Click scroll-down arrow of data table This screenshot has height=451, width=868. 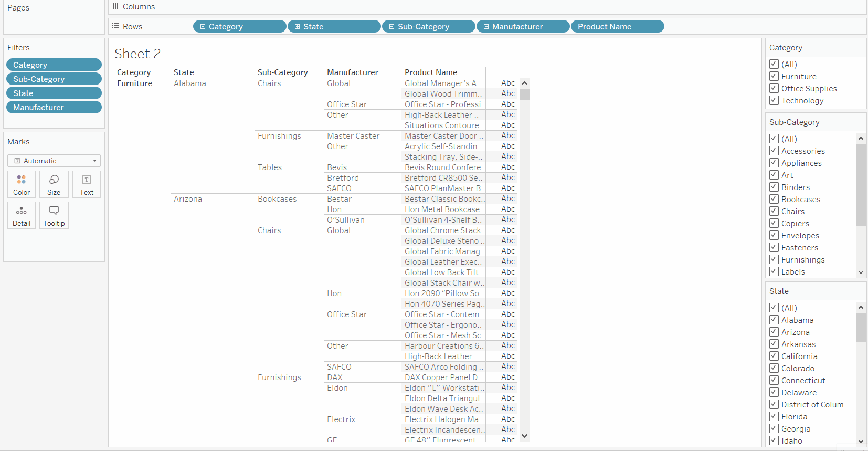tap(524, 436)
